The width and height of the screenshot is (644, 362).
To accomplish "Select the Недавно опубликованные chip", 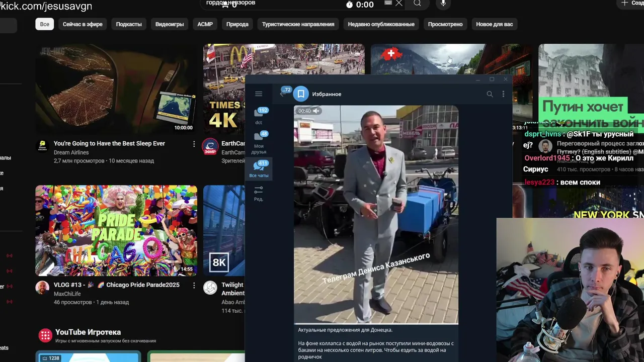I will click(381, 24).
